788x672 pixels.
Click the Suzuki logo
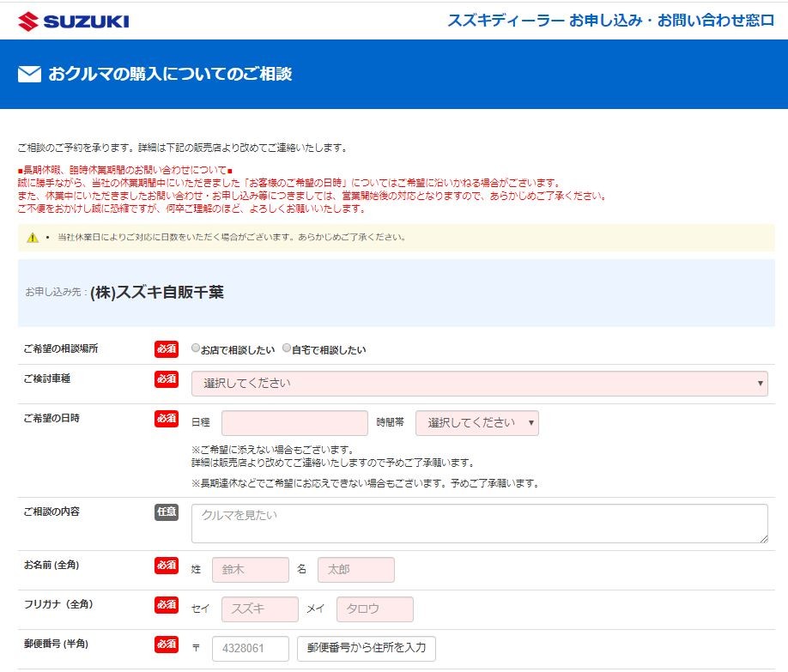[x=73, y=21]
